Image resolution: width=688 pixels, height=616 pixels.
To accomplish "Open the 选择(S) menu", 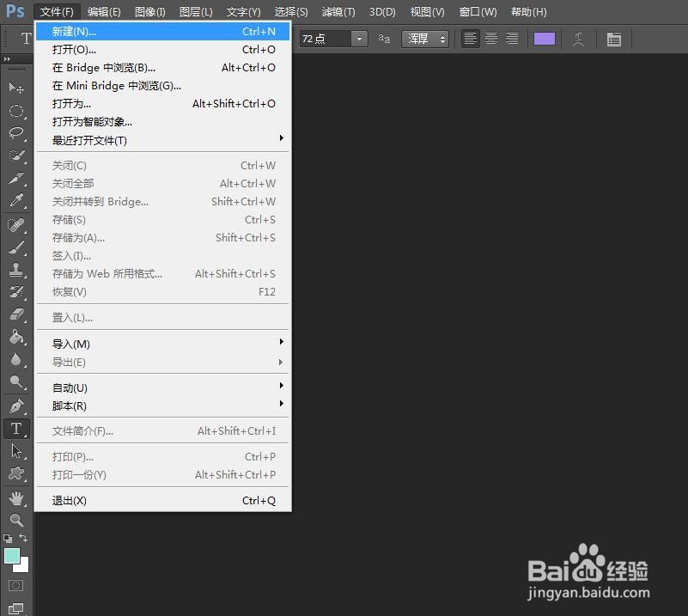I will pos(291,12).
